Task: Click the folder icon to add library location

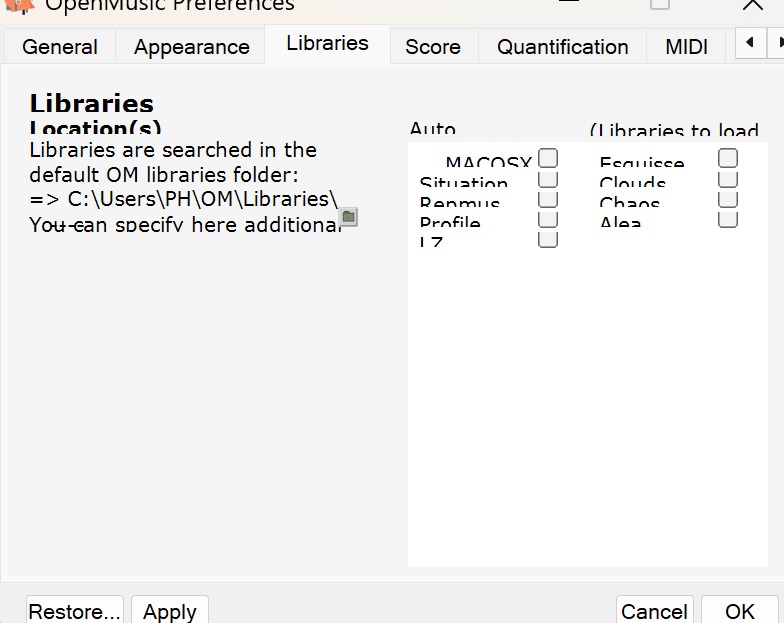Action: 348,217
